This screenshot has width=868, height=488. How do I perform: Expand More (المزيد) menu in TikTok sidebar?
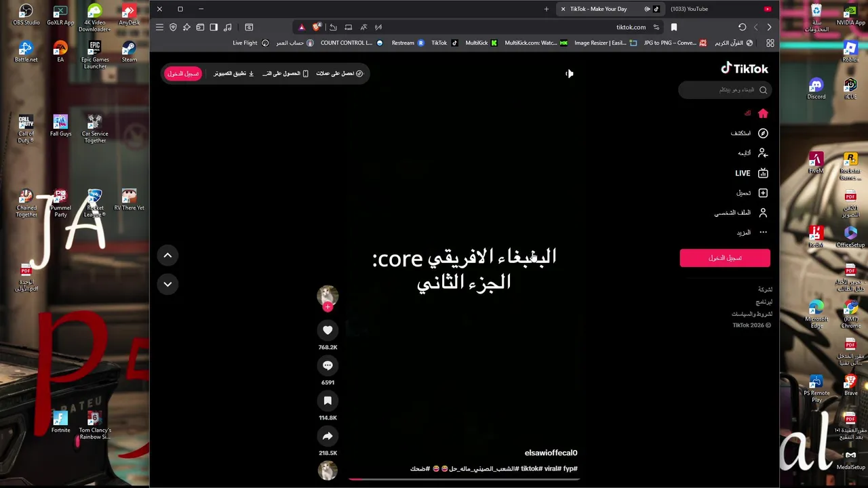752,232
